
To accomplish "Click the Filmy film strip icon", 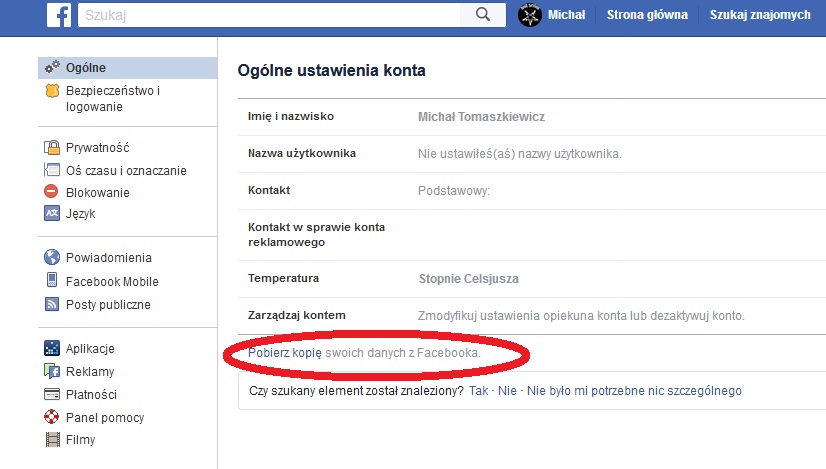I will (x=52, y=439).
